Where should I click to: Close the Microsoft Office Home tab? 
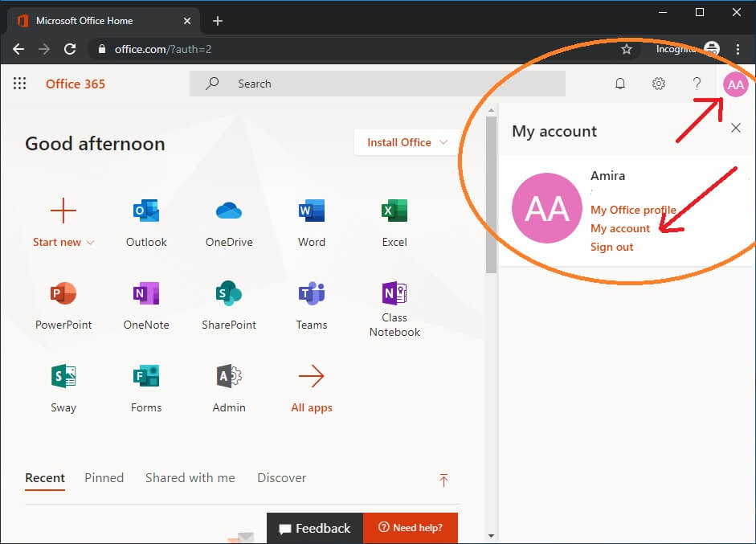click(187, 21)
